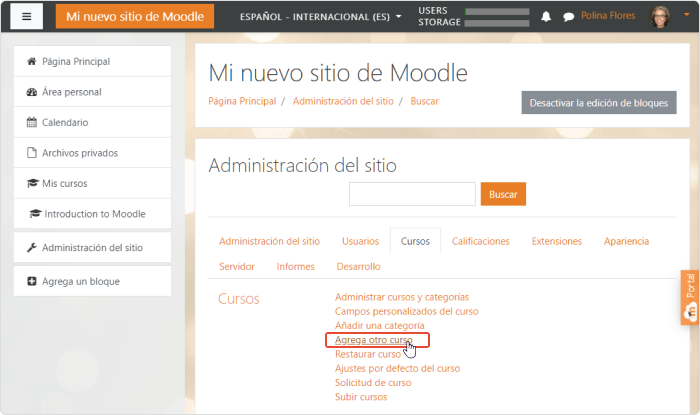The width and height of the screenshot is (700, 415).
Task: Click the wrench icon for Administración del sitio
Action: tap(31, 248)
